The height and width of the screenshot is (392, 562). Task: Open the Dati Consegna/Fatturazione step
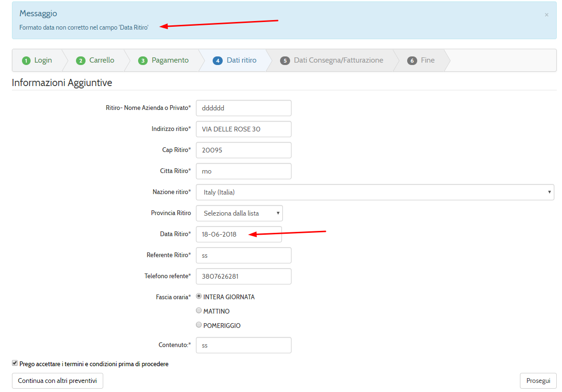(x=332, y=60)
